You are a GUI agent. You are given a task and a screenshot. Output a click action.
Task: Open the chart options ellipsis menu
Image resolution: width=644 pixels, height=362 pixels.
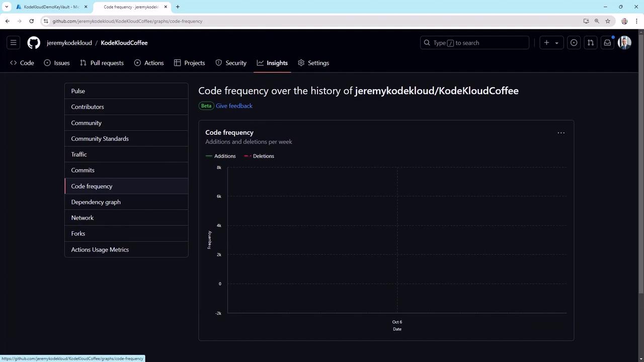[x=561, y=133]
